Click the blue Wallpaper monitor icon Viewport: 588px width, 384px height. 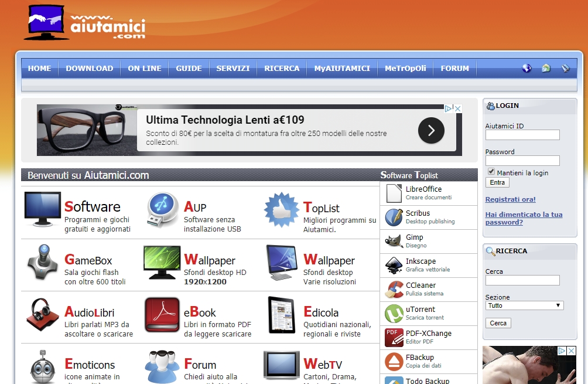click(x=282, y=263)
